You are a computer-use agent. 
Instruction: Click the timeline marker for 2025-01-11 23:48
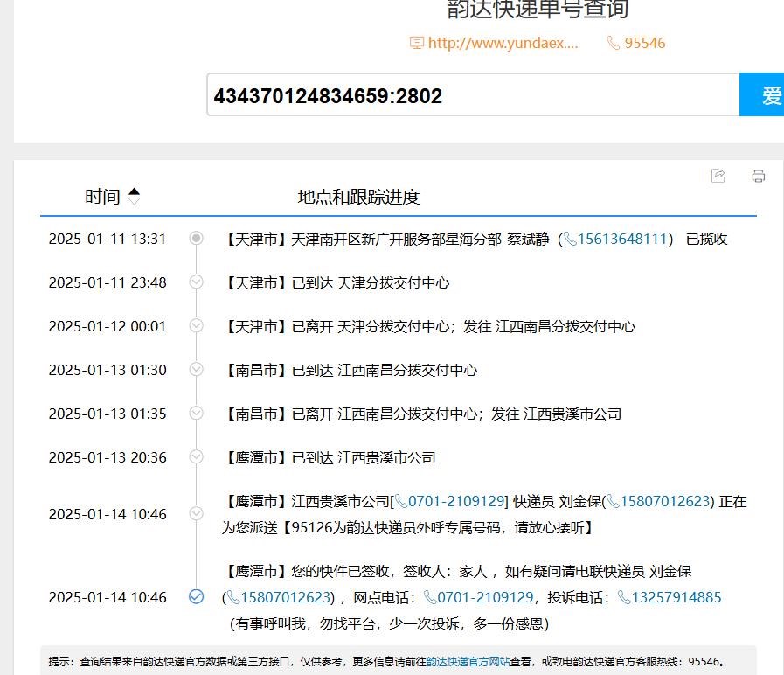tap(196, 282)
